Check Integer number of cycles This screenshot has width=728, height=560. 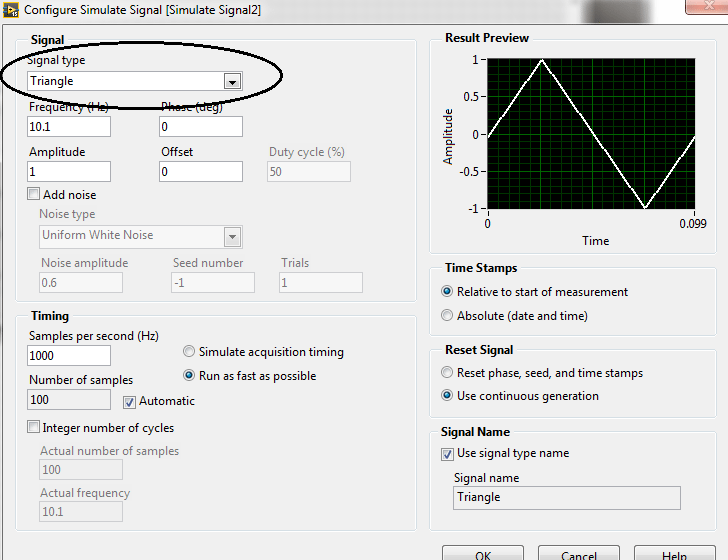33,427
